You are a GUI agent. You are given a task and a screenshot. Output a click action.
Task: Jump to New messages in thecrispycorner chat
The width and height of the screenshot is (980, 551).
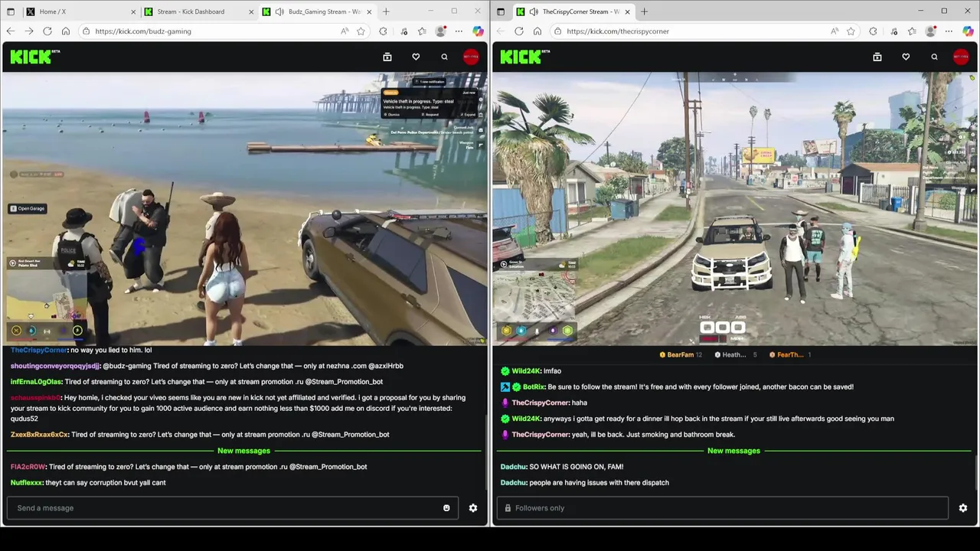click(x=733, y=451)
